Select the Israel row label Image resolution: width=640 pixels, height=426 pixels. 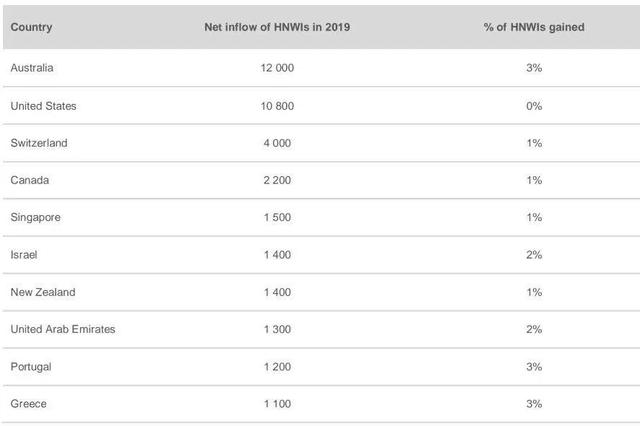tap(24, 255)
